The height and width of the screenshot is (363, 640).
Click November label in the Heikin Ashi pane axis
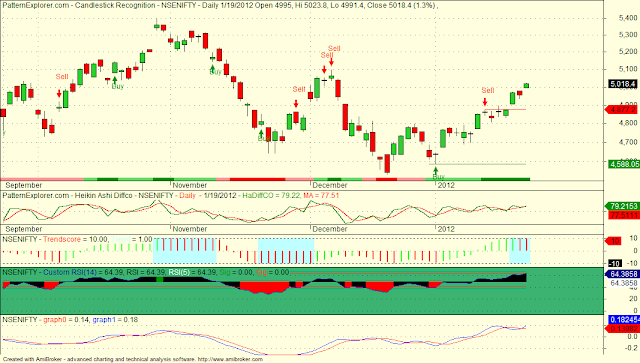coord(190,229)
